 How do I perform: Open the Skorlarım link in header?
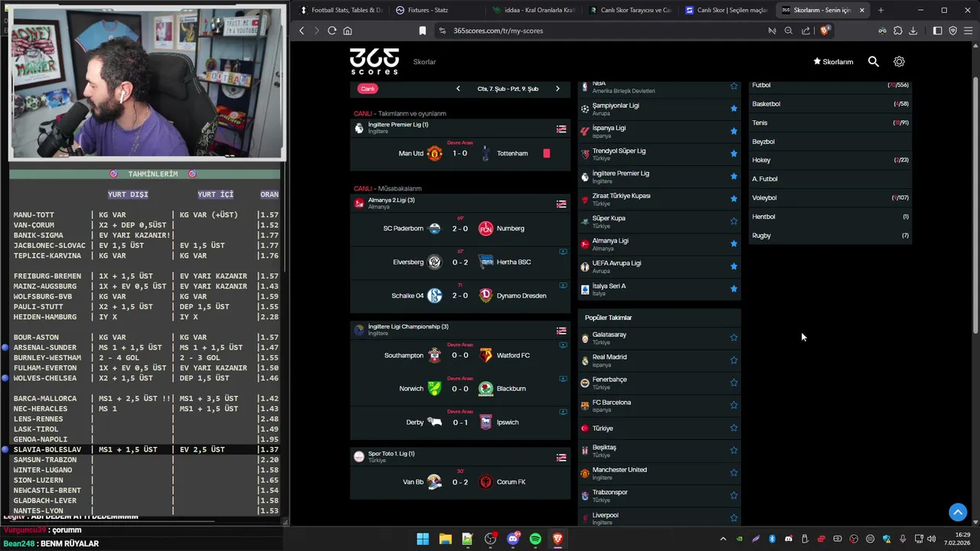(x=833, y=62)
